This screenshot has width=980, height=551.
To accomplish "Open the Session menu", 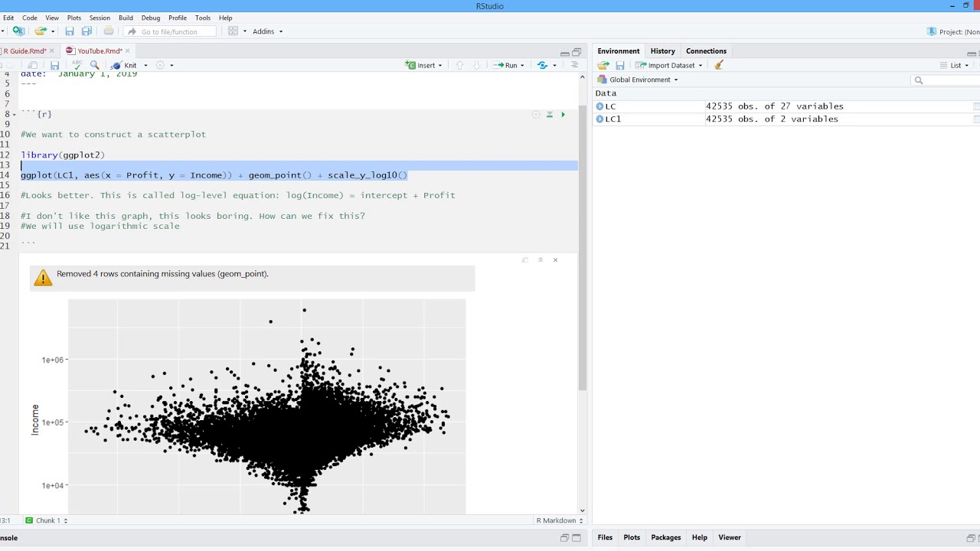I will pyautogui.click(x=100, y=18).
